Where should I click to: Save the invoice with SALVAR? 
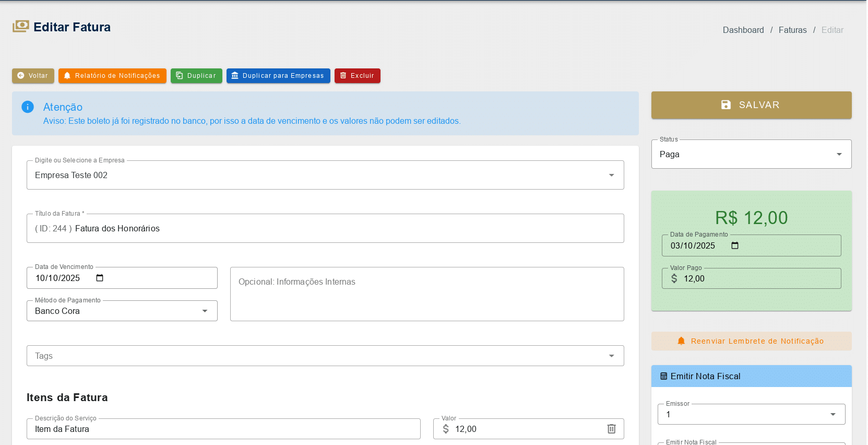point(751,105)
